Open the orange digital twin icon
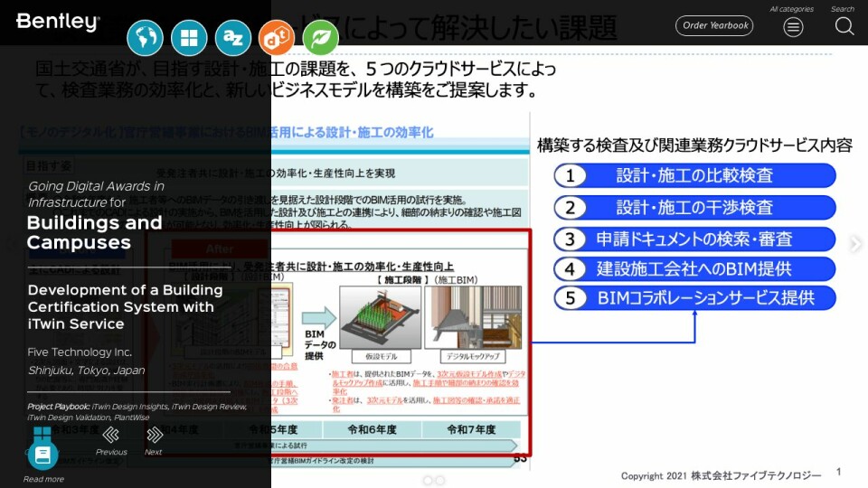 [x=277, y=38]
